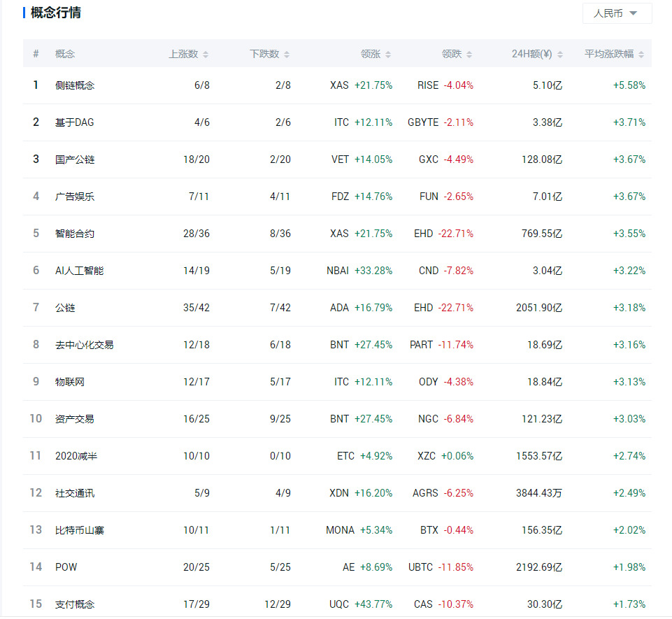Click the 18/20 rising count

[196, 159]
